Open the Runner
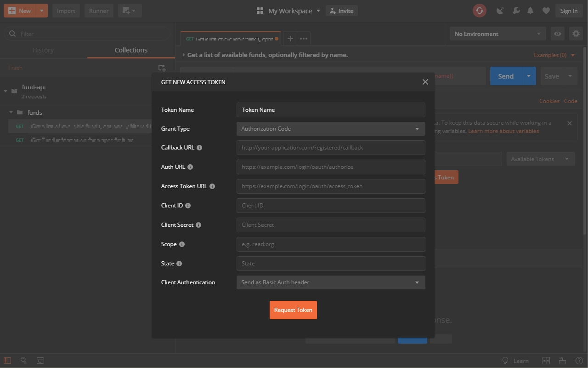588x368 pixels. coord(99,11)
